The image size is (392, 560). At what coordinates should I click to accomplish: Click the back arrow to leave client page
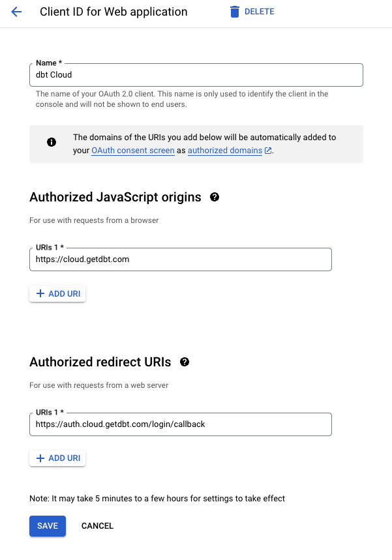coord(14,12)
